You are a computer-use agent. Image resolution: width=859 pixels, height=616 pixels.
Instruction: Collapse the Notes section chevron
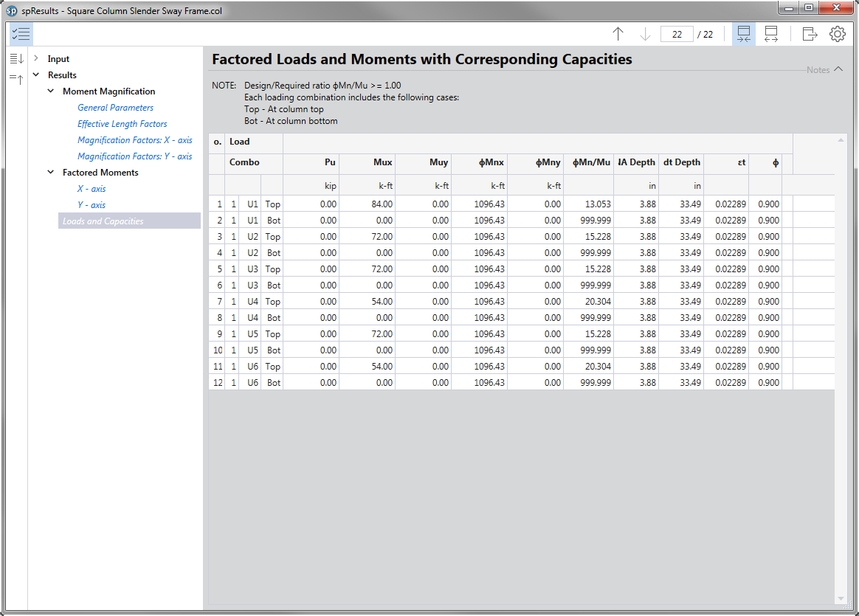838,70
